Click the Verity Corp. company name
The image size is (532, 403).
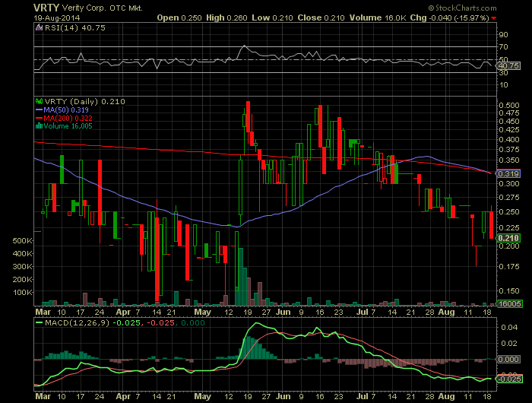(x=84, y=8)
